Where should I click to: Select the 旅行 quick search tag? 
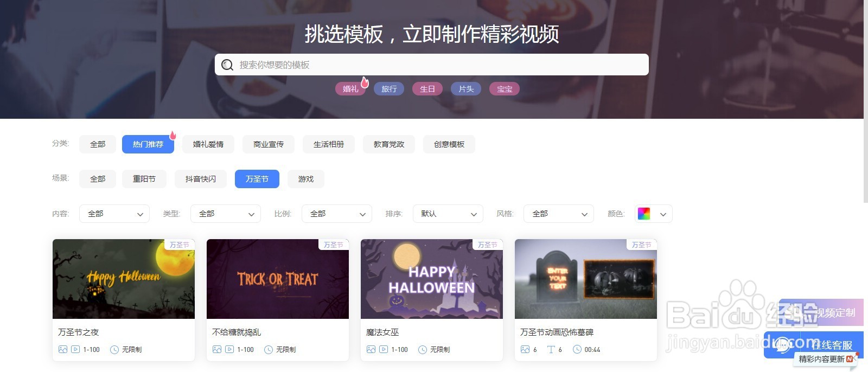click(389, 89)
